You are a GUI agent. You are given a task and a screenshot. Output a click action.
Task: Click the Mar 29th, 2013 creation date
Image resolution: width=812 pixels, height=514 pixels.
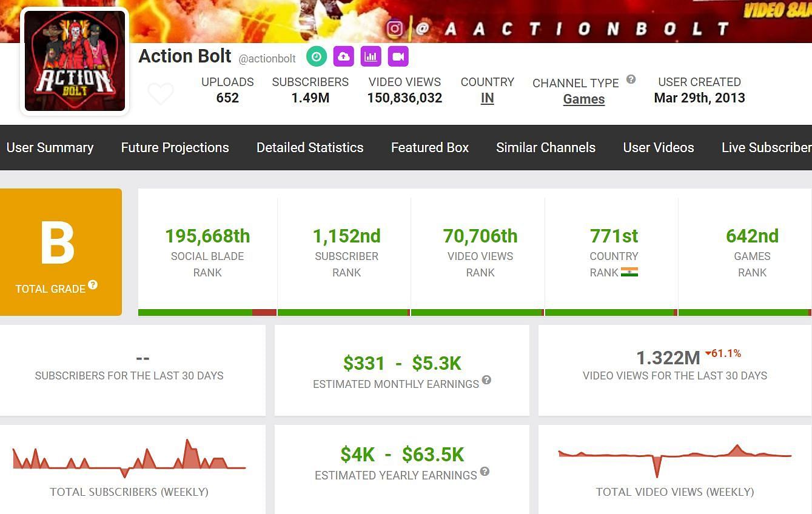[x=699, y=98]
